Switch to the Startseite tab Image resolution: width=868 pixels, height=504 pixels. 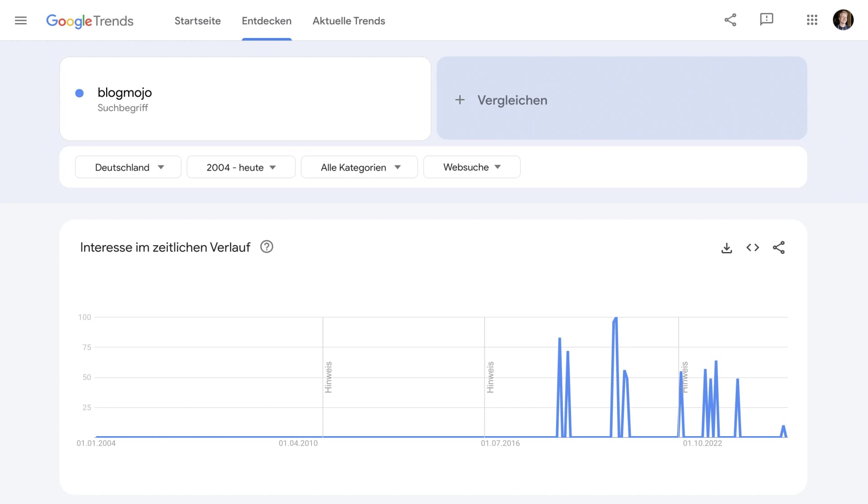pos(198,21)
